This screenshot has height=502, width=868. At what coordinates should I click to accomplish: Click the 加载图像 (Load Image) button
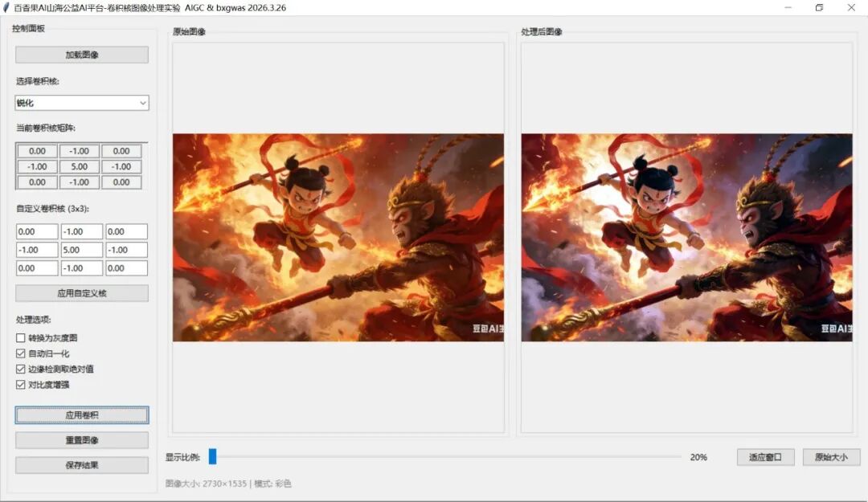80,54
